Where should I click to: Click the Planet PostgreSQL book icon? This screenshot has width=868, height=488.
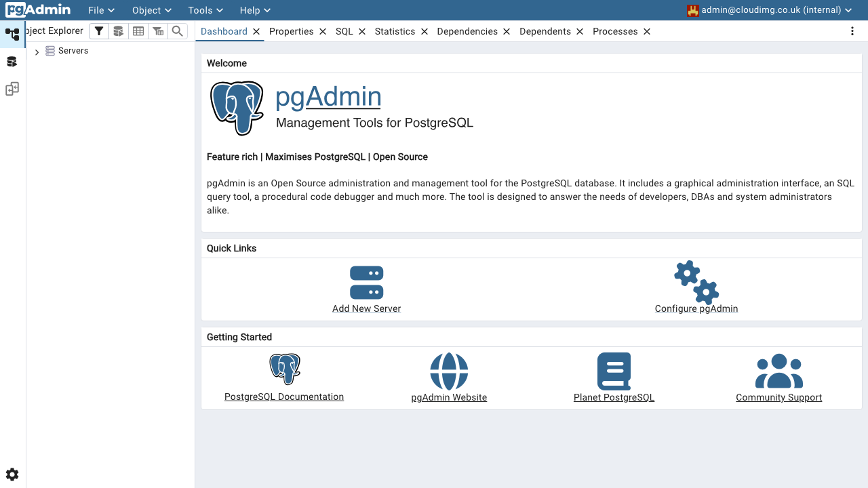click(x=614, y=371)
